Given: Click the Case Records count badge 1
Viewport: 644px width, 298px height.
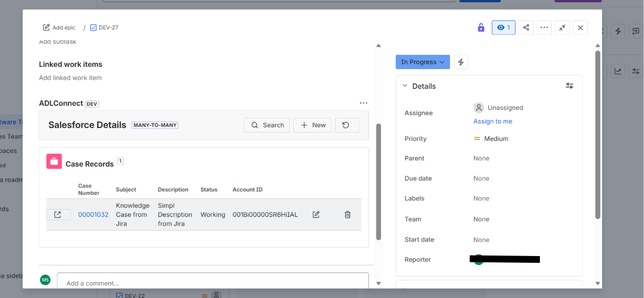Looking at the screenshot, I should 121,161.
